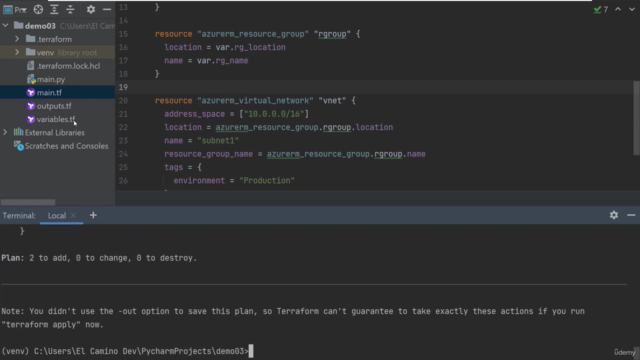640x360 pixels.
Task: Select the .terraform.lock.hcl file
Action: 68,66
